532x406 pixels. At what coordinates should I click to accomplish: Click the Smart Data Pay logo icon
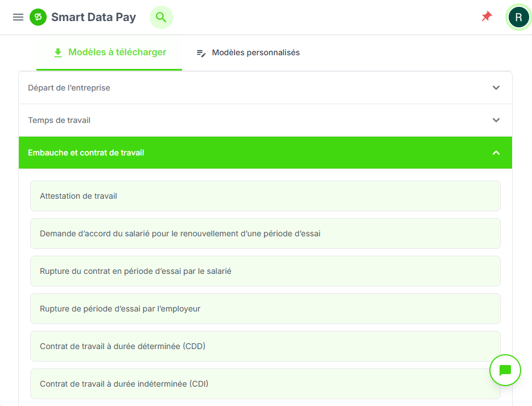(x=38, y=17)
